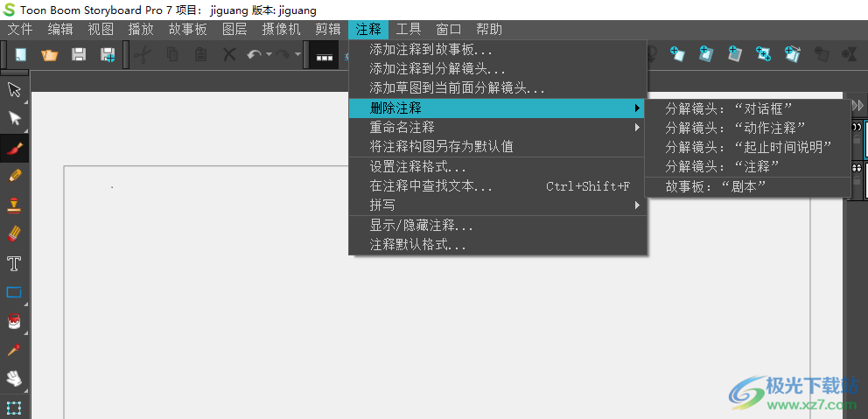Select the Stamp tool
The height and width of the screenshot is (419, 868).
tap(14, 205)
